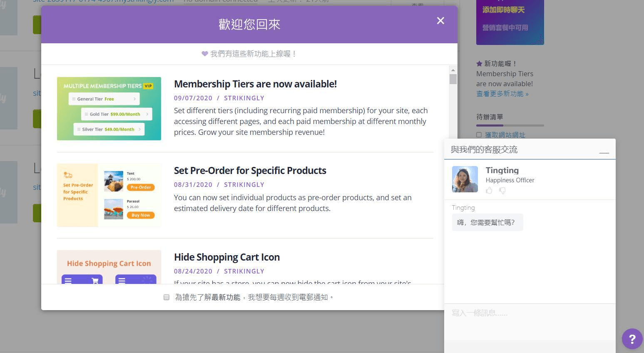Open Hide Shopping Cart Icon article
This screenshot has height=353, width=644.
(x=226, y=257)
